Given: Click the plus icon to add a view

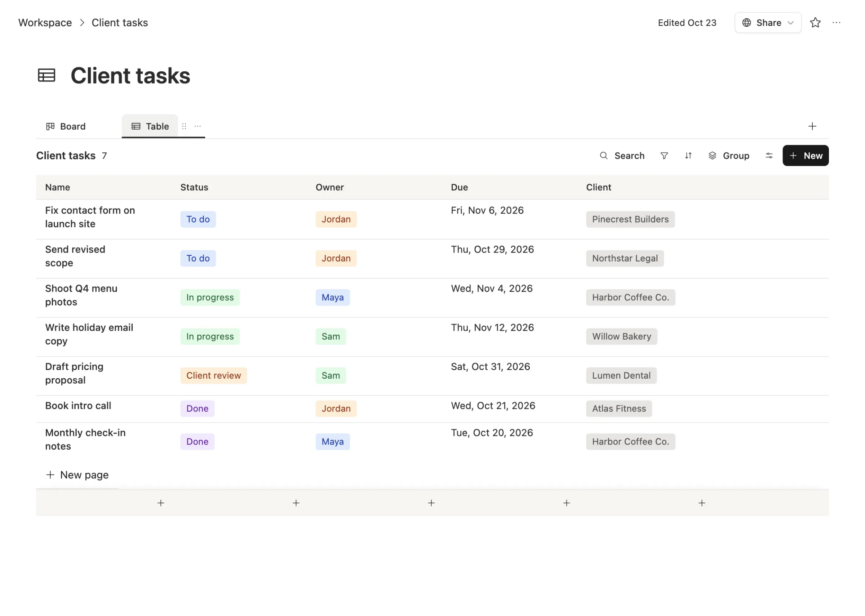Looking at the screenshot, I should point(813,126).
